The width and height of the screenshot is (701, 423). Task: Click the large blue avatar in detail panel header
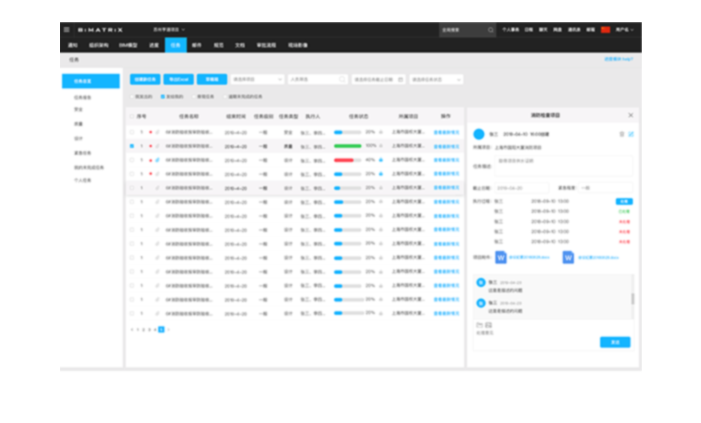coord(479,134)
